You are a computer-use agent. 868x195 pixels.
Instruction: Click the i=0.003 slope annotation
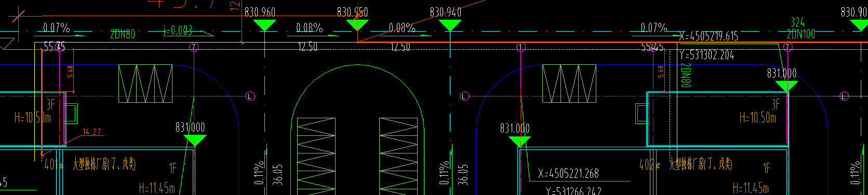pyautogui.click(x=178, y=31)
